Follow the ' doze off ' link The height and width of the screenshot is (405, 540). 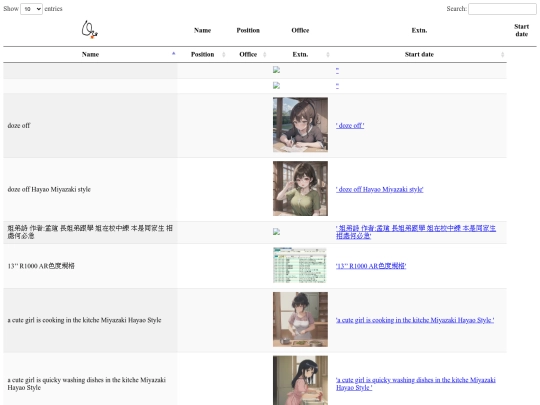click(x=350, y=126)
